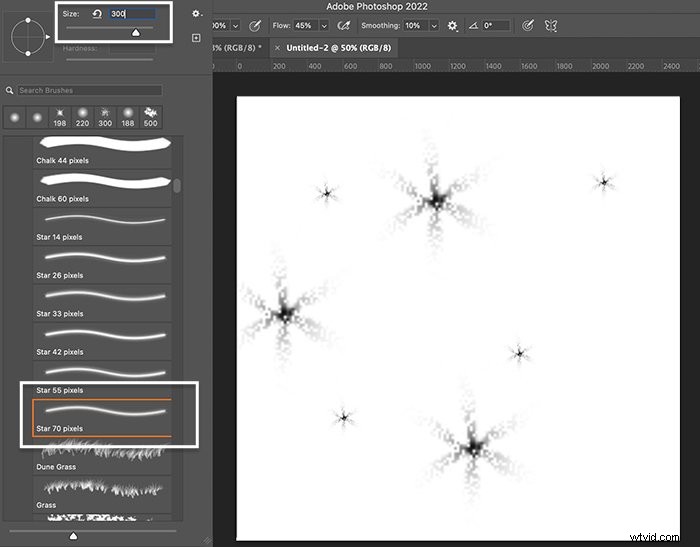Select recent brush labeled 188
Image resolution: width=700 pixels, height=547 pixels.
pyautogui.click(x=128, y=117)
